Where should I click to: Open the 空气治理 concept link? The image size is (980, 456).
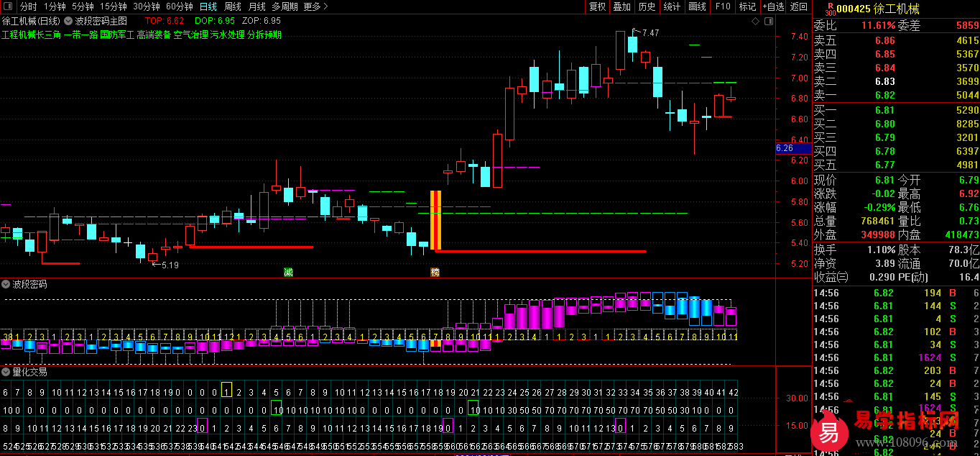click(190, 35)
